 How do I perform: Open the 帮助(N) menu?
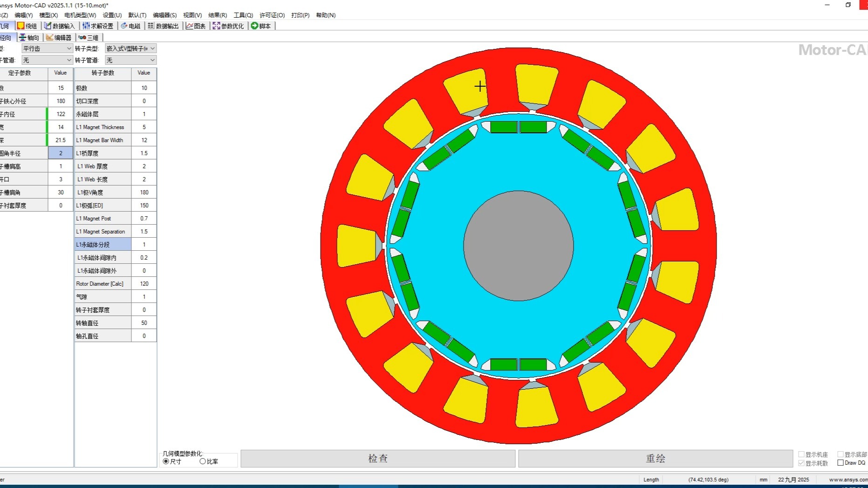(x=326, y=15)
